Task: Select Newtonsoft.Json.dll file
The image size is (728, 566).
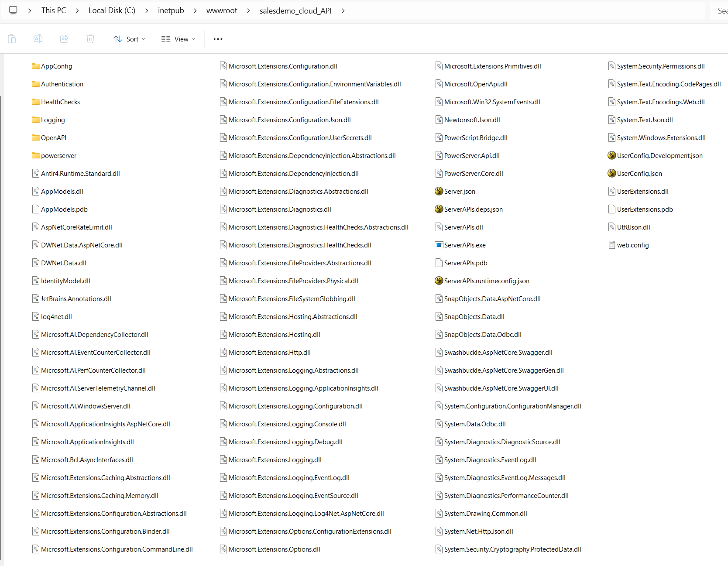Action: point(472,120)
